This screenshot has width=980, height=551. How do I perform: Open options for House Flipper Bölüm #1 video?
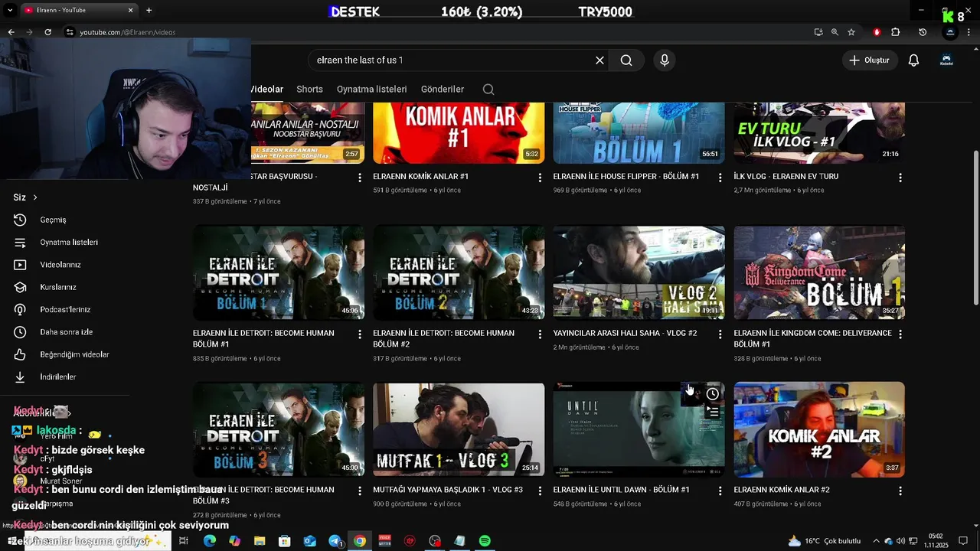(x=720, y=178)
